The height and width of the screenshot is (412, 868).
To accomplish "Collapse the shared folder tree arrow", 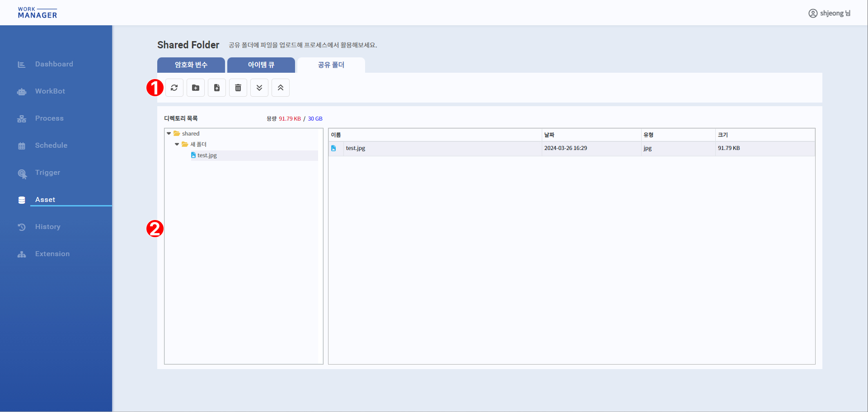I will coord(169,134).
